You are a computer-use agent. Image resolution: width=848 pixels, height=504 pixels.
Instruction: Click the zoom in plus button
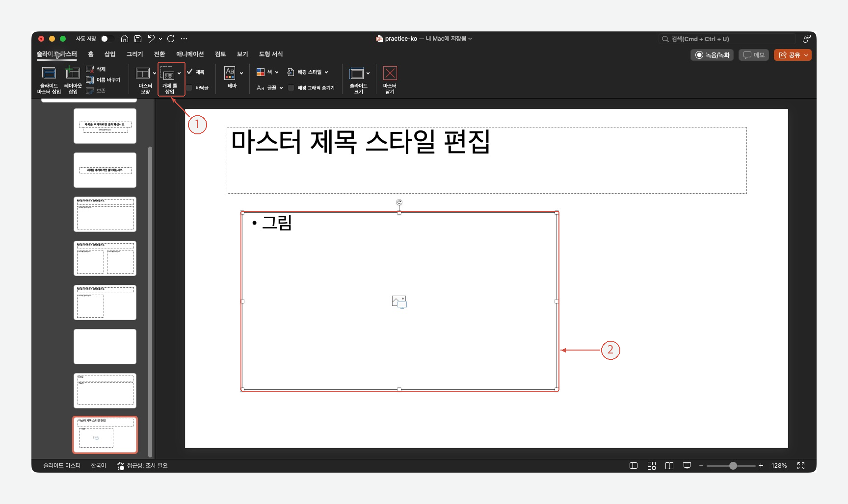[761, 466]
